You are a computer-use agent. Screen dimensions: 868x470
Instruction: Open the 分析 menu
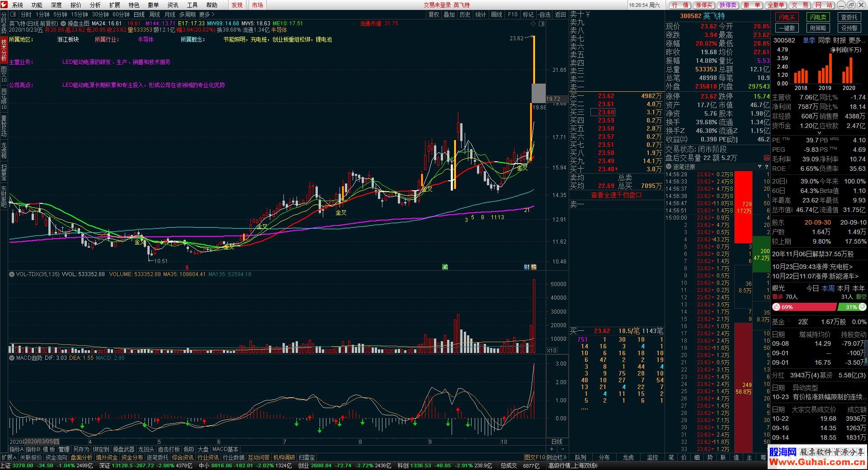(95, 5)
